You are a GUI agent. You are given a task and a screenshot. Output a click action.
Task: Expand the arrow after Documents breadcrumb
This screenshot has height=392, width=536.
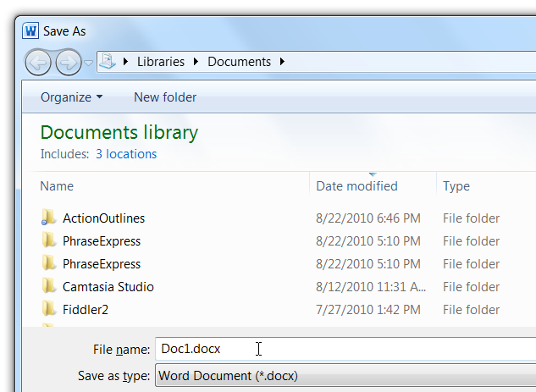282,62
